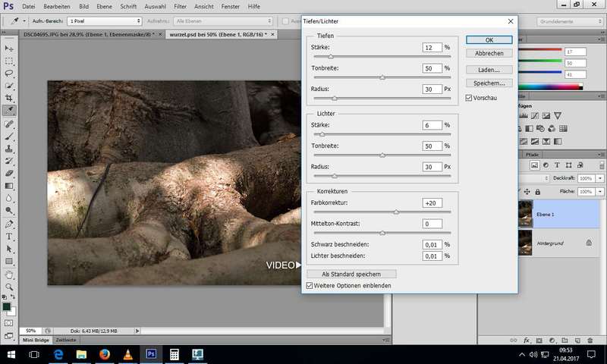Click Als Standard speichern button

[x=351, y=274]
